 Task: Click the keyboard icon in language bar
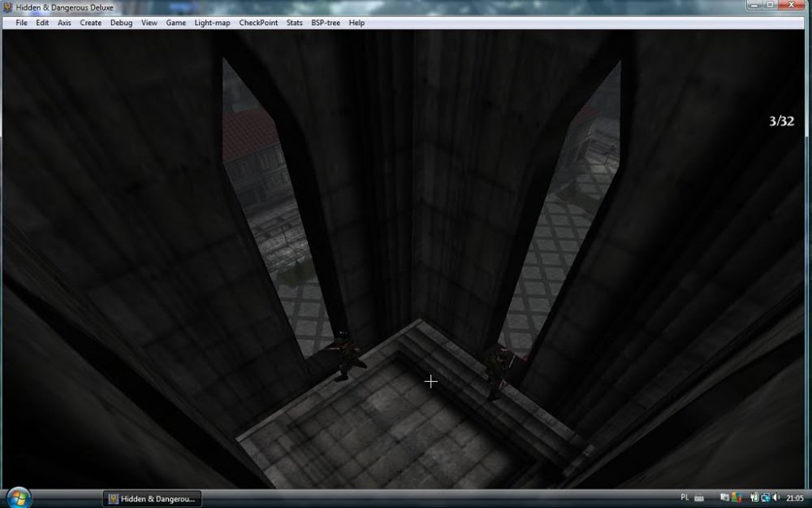point(699,498)
